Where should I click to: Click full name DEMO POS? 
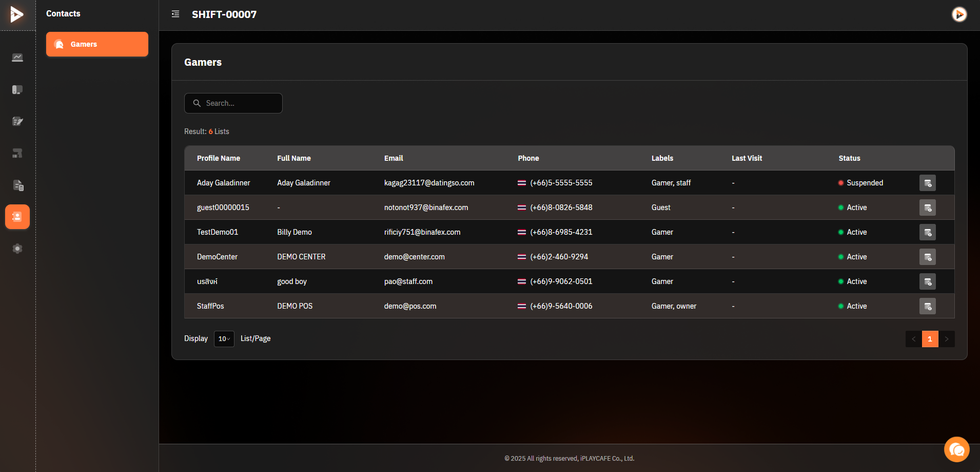tap(295, 306)
